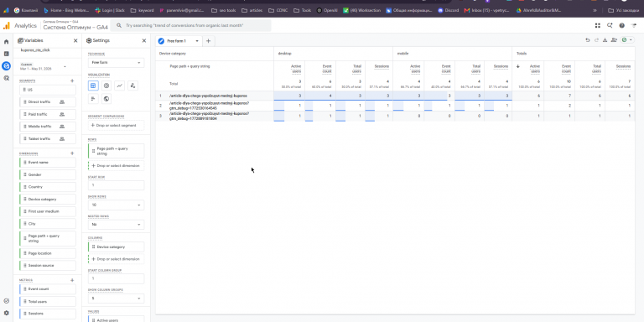Select the Country dimension

(x=48, y=187)
